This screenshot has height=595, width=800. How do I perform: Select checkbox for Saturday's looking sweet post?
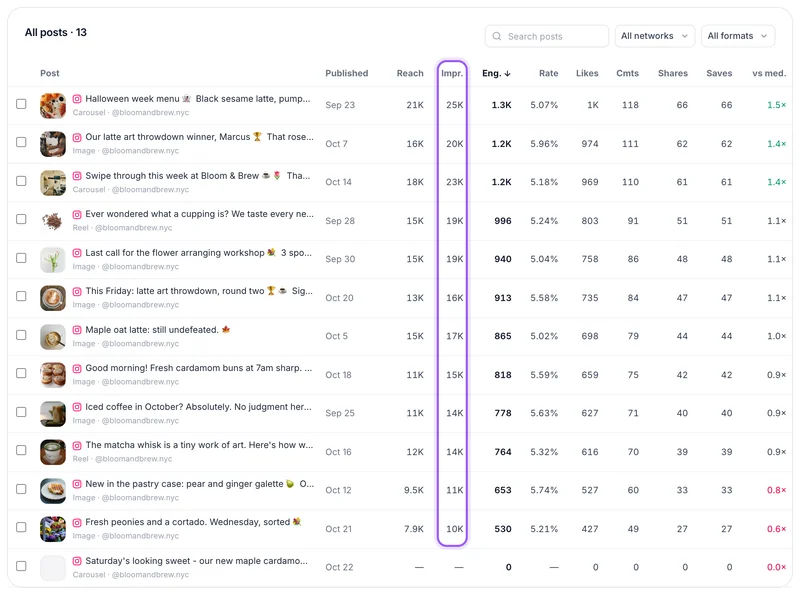click(x=21, y=566)
